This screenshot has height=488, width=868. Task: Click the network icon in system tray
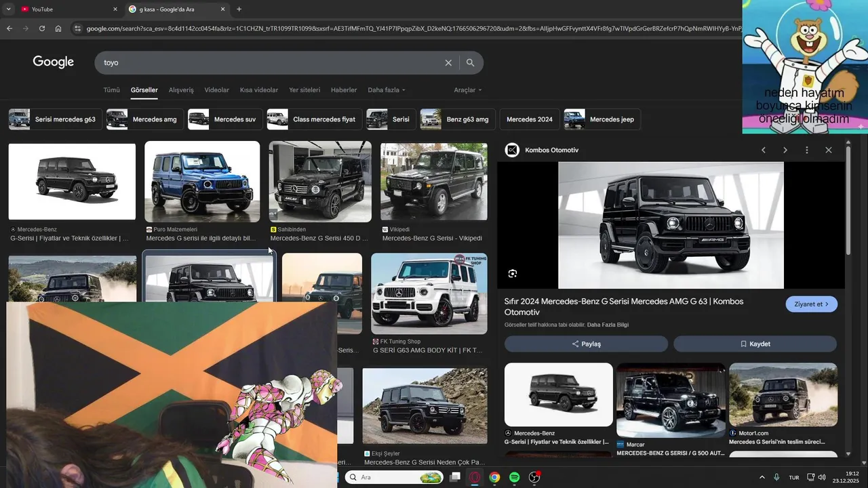[811, 477]
